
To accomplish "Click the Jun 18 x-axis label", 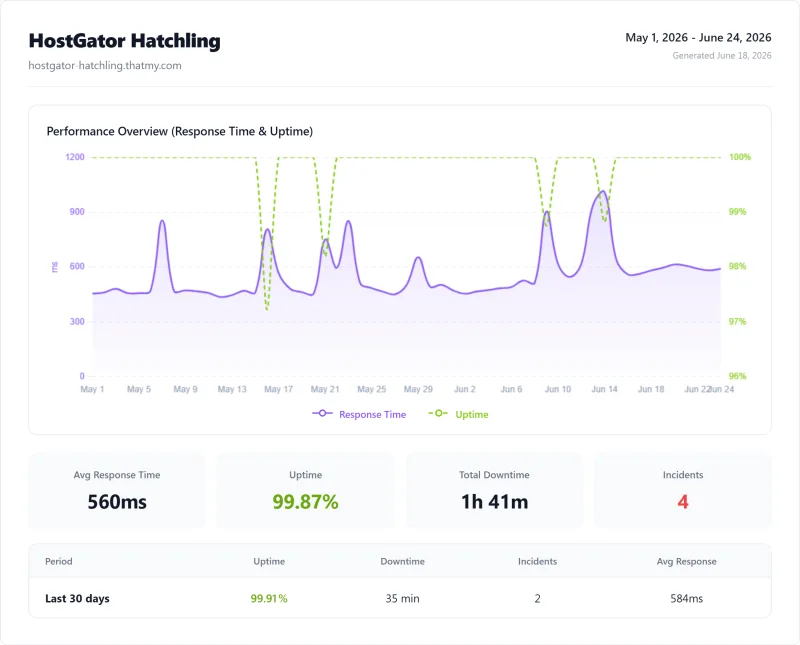I will [651, 389].
